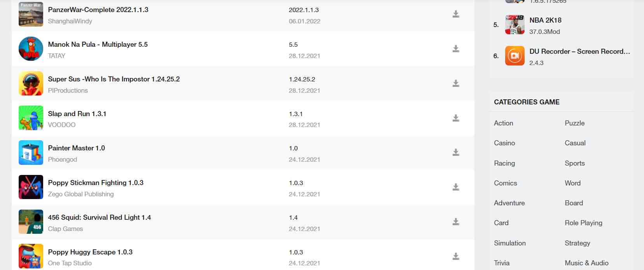This screenshot has height=270, width=644.
Task: Open Painter Master app icon image
Action: [x=31, y=152]
